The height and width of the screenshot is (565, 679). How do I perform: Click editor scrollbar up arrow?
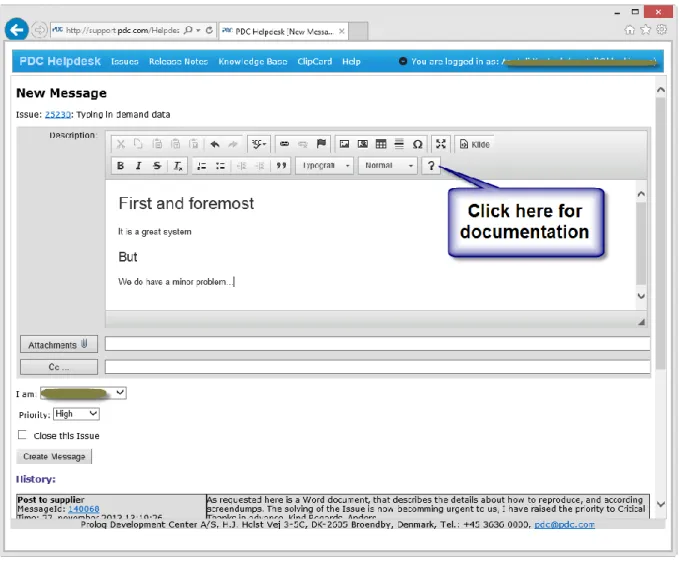point(641,194)
